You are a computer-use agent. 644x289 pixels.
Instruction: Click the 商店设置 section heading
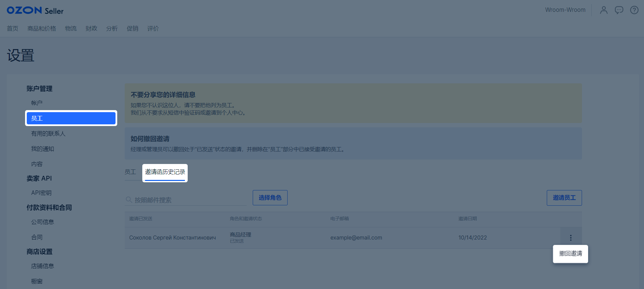pyautogui.click(x=39, y=252)
